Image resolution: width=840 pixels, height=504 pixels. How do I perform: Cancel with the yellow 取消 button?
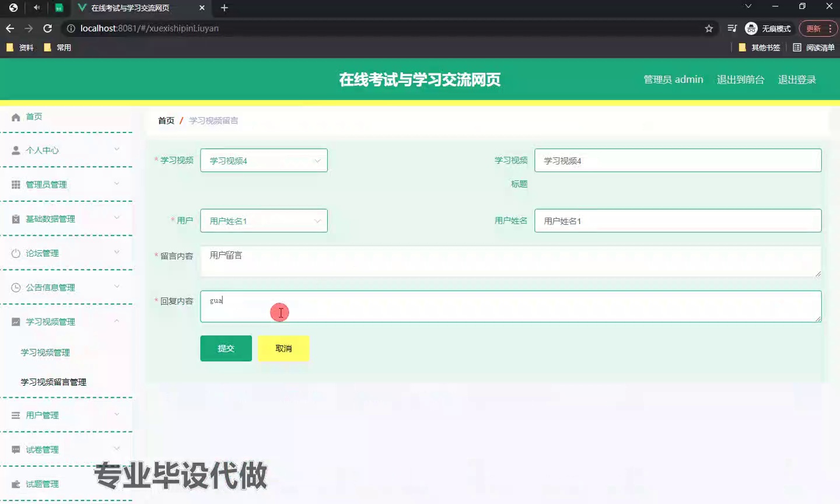283,348
